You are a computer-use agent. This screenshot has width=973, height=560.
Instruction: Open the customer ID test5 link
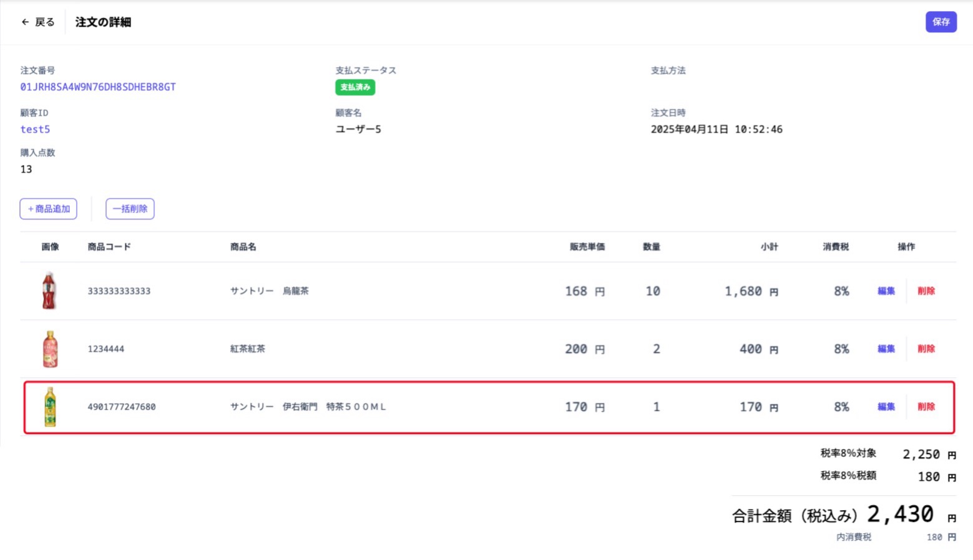[34, 129]
